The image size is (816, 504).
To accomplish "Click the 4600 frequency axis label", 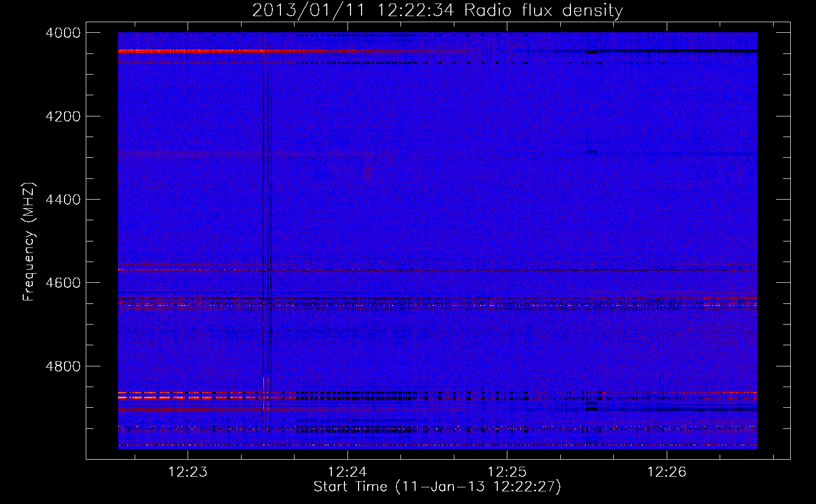I will coord(63,283).
